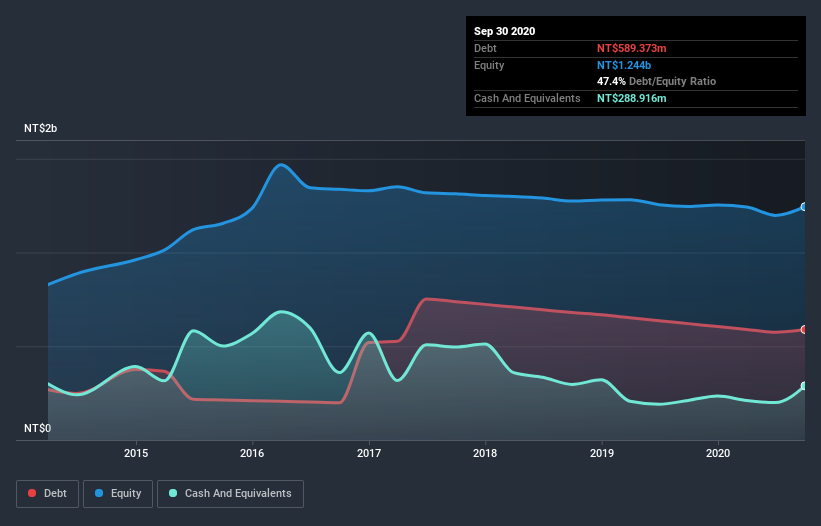Click the Debt row label in tooltip

(485, 48)
